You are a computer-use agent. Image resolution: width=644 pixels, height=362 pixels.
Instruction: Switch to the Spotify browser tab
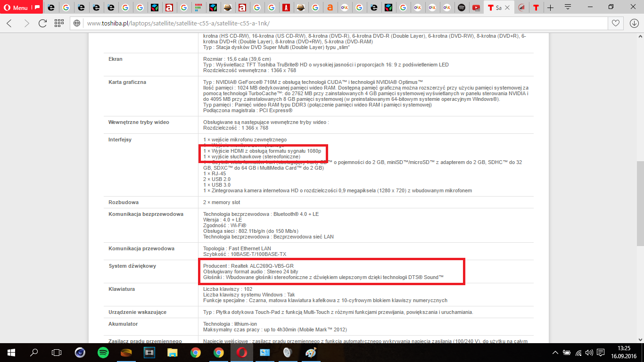coord(462,8)
